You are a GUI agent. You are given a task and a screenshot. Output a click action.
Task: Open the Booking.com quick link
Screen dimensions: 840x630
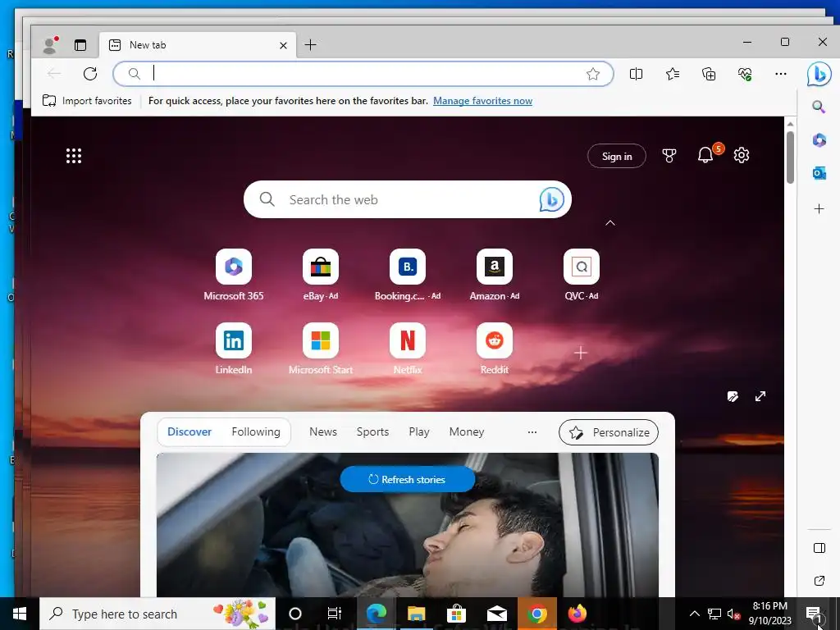[x=408, y=274]
